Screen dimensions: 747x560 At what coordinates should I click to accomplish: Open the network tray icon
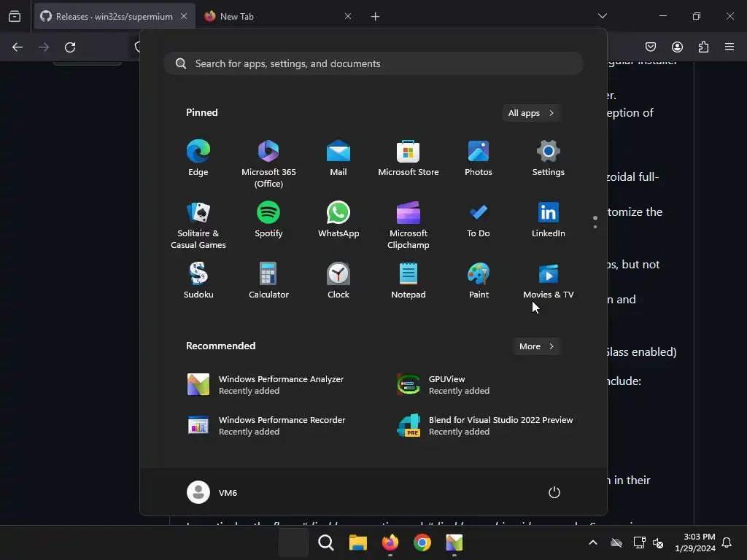coord(639,542)
